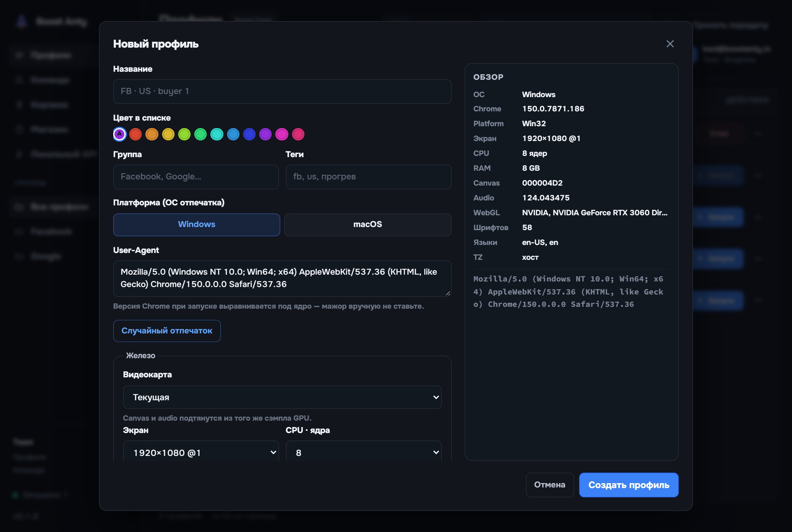Choose the magenta color swatch

(282, 134)
